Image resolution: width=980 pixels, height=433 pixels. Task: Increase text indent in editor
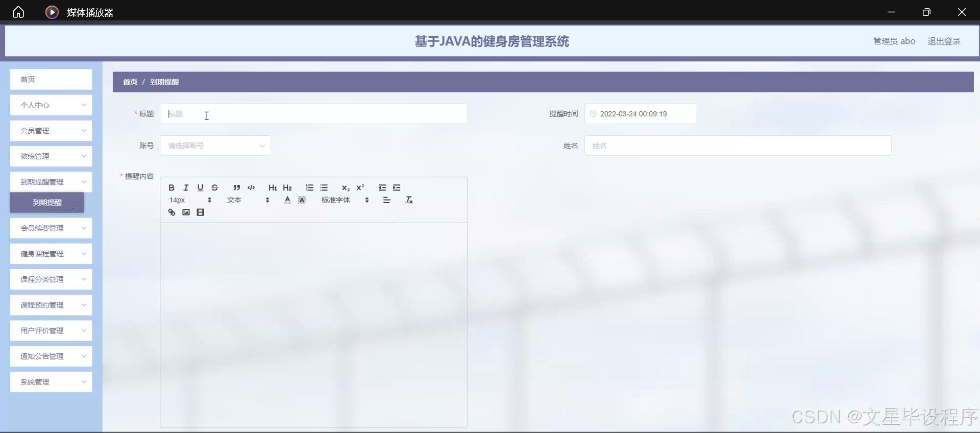[x=397, y=188]
